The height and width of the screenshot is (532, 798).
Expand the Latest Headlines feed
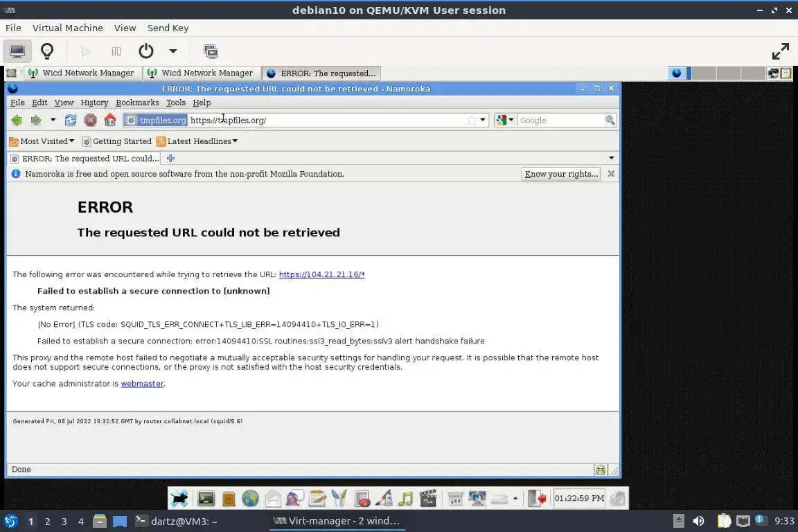[x=197, y=141]
